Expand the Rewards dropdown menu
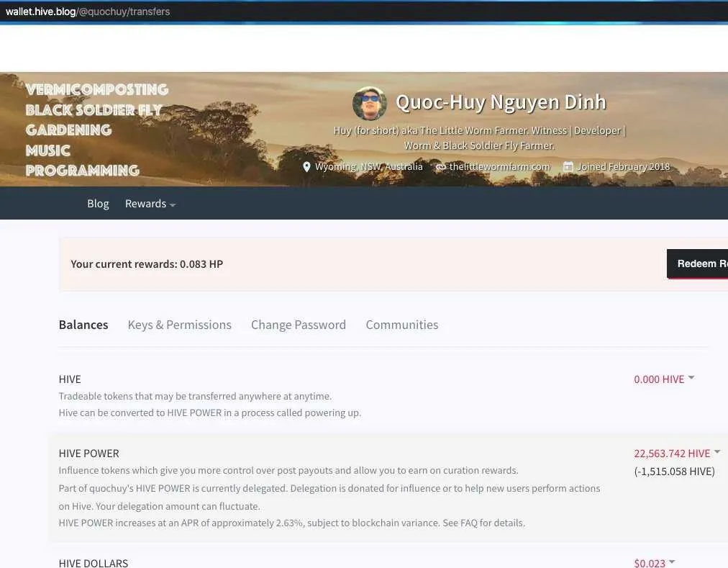728x568 pixels. point(150,204)
